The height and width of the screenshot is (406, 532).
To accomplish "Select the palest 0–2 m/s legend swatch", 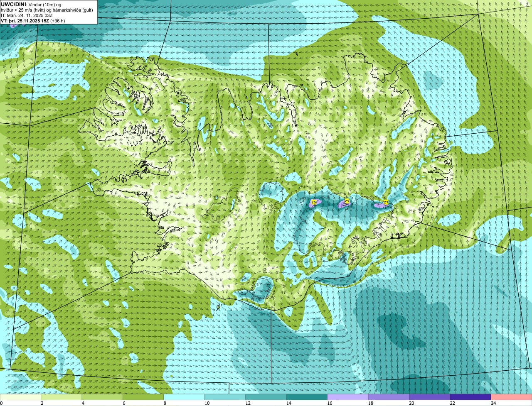I will click(x=20, y=397).
